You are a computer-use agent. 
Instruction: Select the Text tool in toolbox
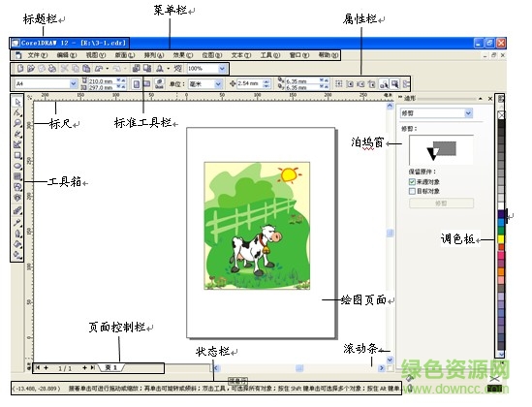(x=17, y=197)
